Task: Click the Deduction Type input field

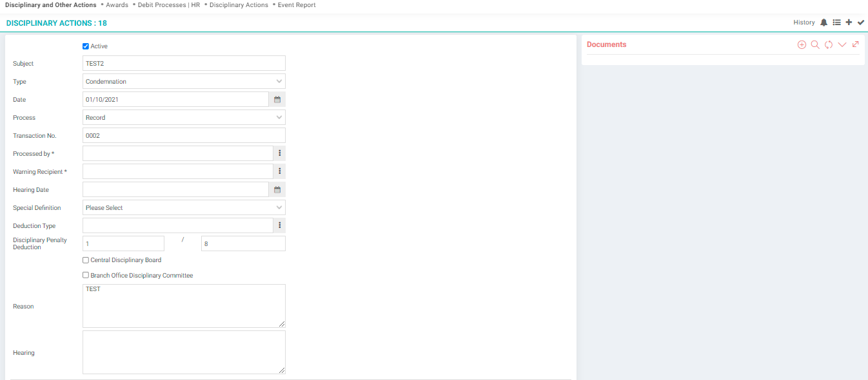Action: [x=178, y=225]
